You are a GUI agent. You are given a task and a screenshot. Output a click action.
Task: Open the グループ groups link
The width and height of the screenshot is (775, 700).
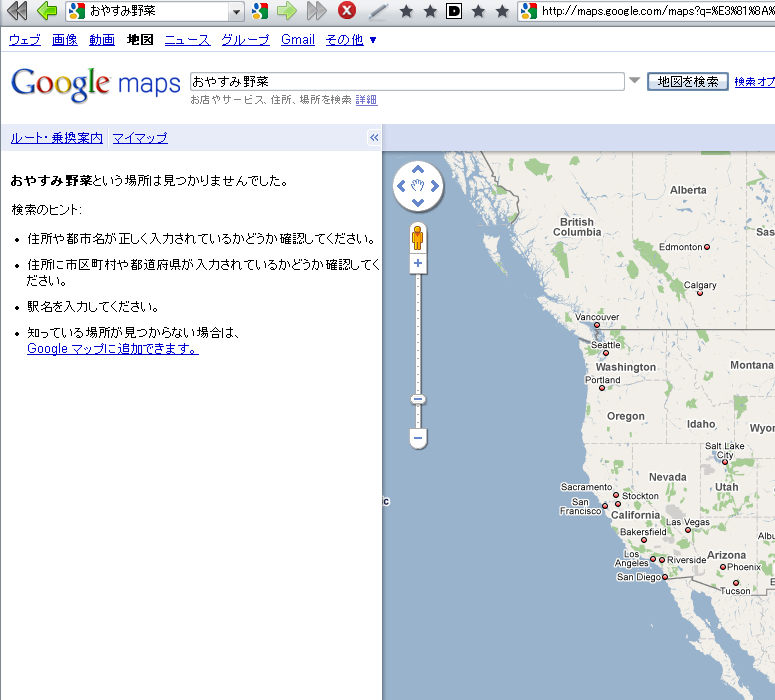pyautogui.click(x=246, y=40)
